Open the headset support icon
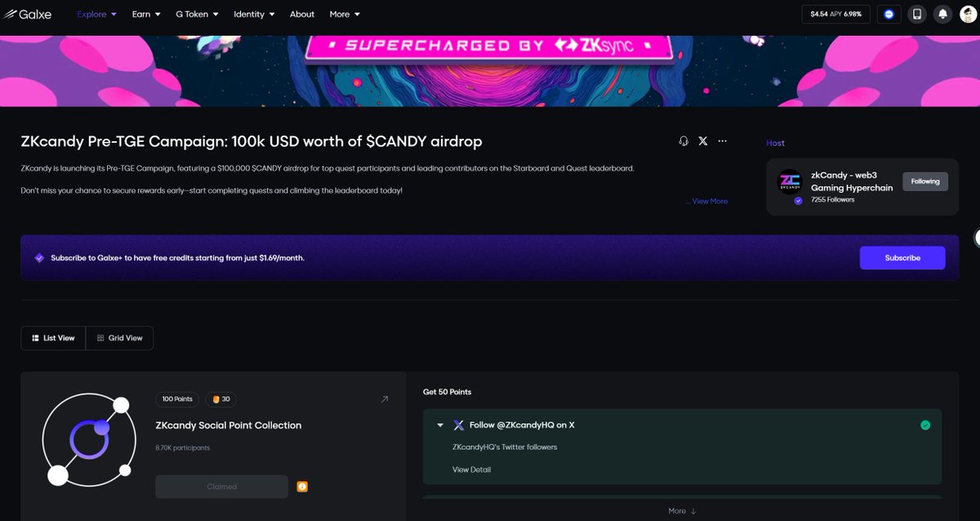Image resolution: width=980 pixels, height=521 pixels. [684, 140]
